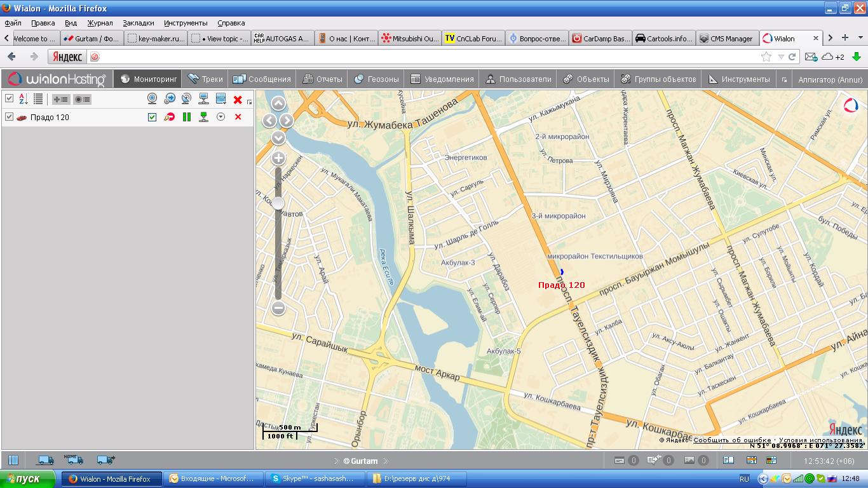Pan the map right with arrow button
The image size is (868, 488).
287,121
